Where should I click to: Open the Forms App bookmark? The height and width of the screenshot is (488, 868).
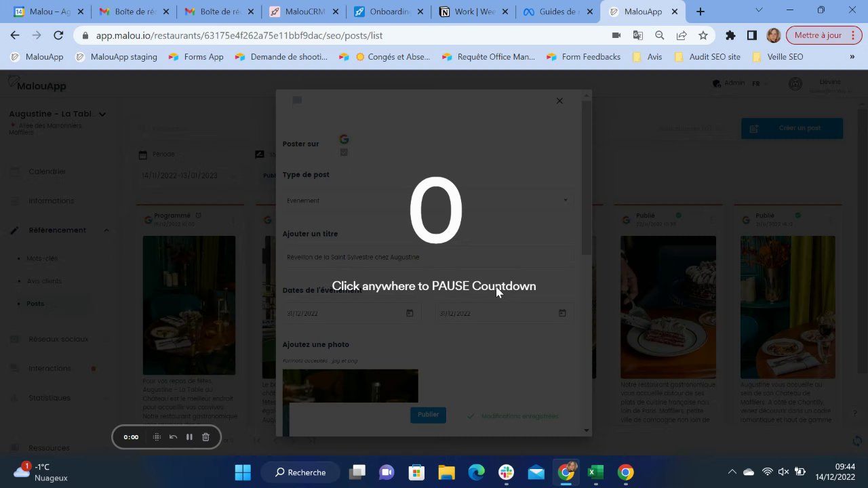[197, 57]
